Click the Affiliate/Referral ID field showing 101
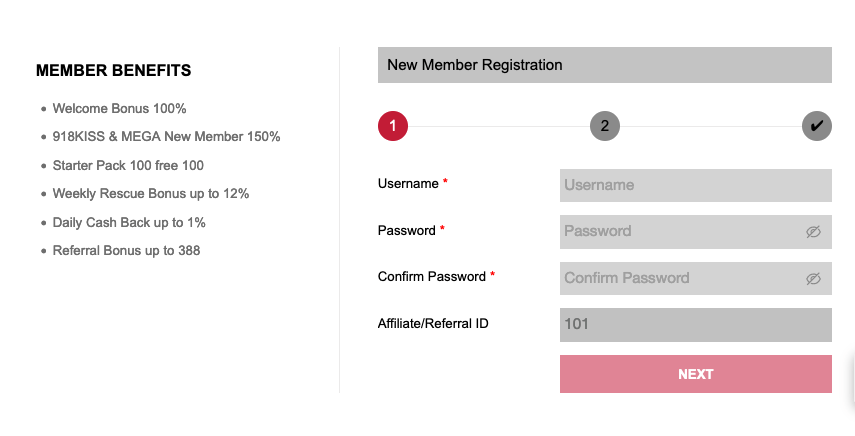855x436 pixels. tap(695, 325)
